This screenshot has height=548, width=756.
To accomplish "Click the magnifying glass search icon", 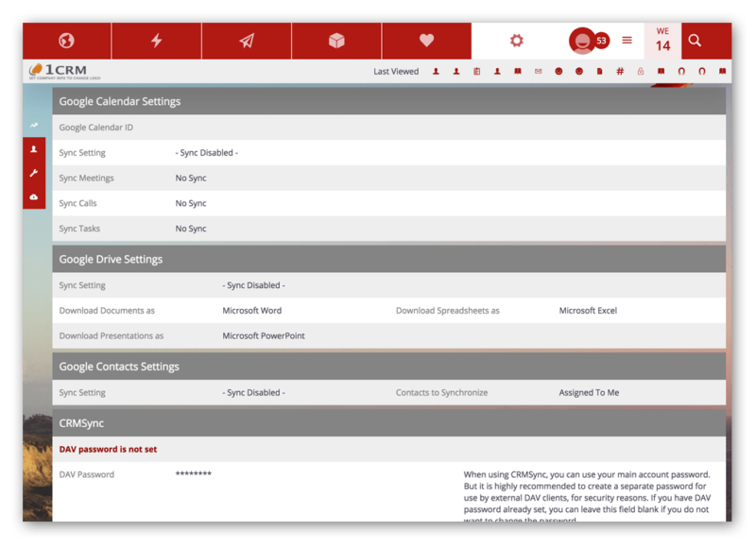I will pos(695,41).
